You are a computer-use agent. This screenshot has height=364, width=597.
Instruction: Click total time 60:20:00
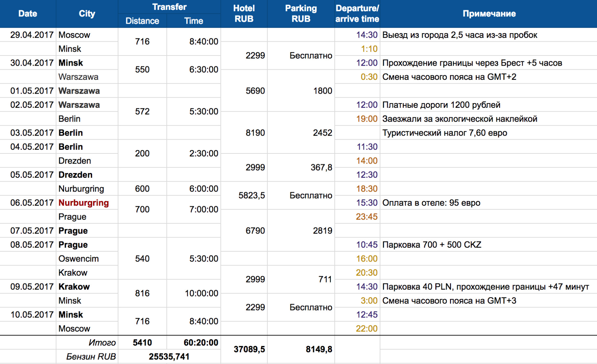pyautogui.click(x=194, y=343)
